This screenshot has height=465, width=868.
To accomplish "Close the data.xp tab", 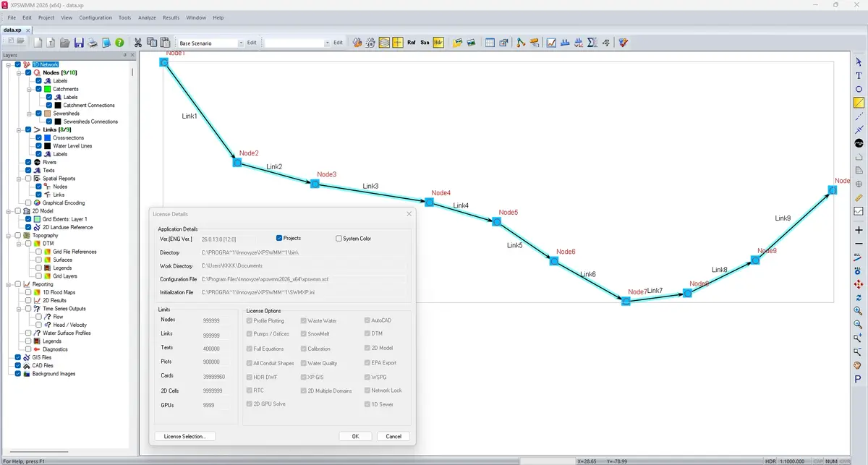I will (x=28, y=30).
